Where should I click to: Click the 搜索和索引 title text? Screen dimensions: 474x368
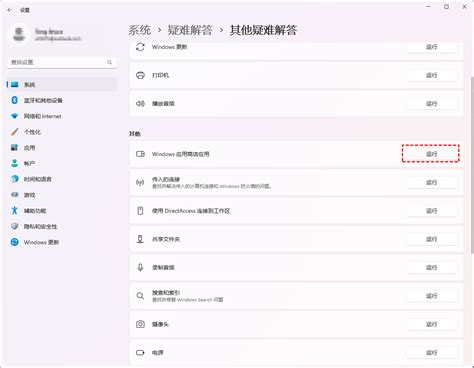pos(166,293)
